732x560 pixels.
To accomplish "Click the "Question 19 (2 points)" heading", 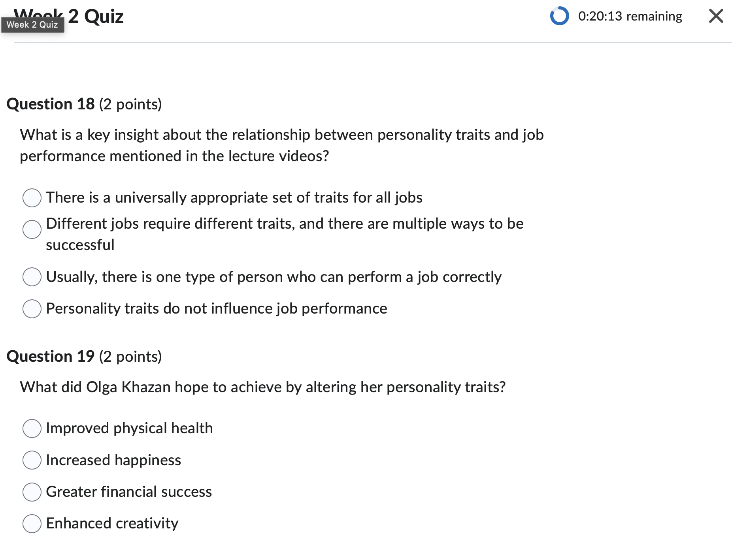I will pyautogui.click(x=84, y=356).
